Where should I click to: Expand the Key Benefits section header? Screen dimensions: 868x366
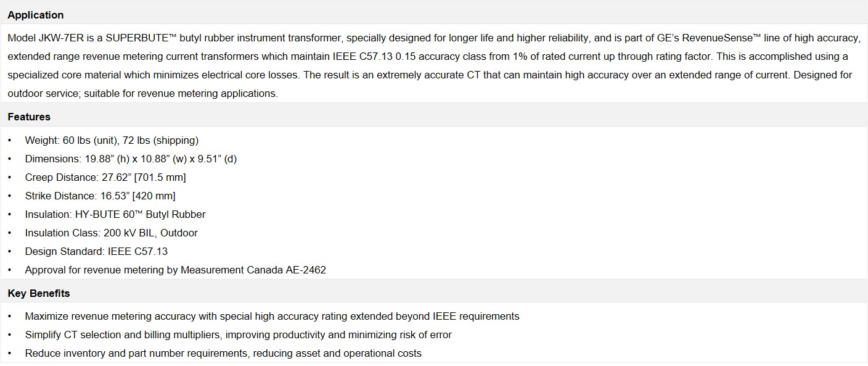[433, 293]
